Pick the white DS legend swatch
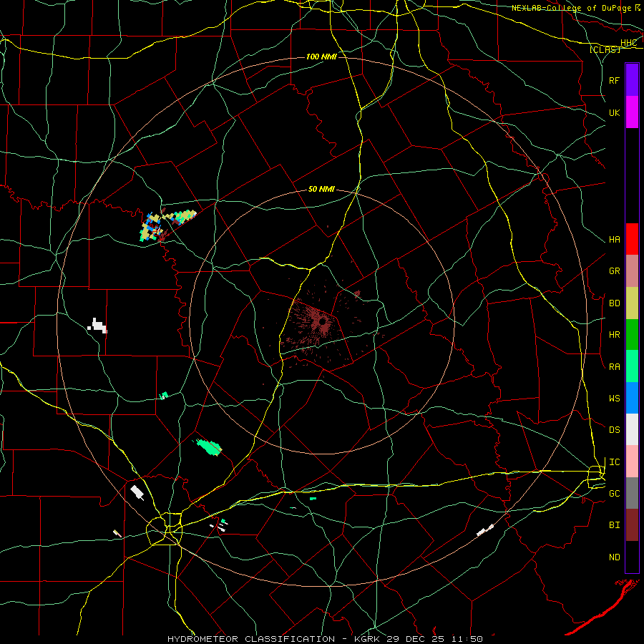 coord(632,429)
